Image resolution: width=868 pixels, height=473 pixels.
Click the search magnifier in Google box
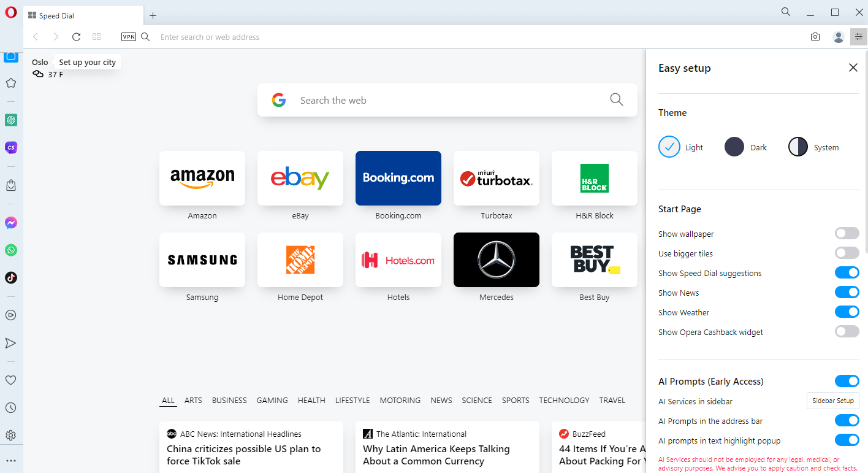[x=617, y=99]
